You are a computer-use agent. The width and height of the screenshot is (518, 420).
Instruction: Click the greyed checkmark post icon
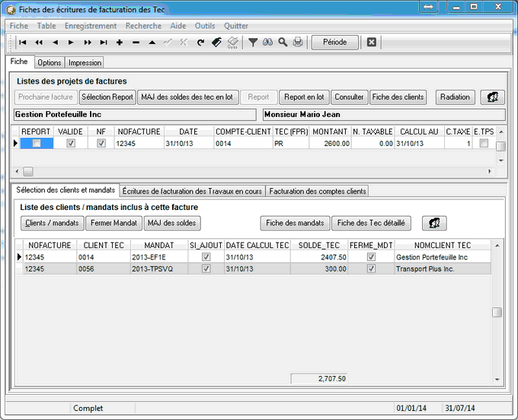click(168, 43)
